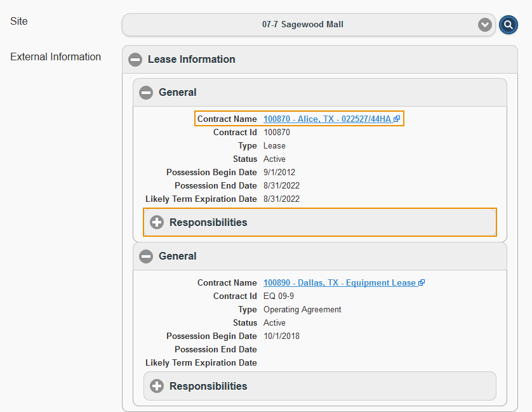
Task: Click the plus icon on the outlined Responsibilities bar
Action: click(x=156, y=222)
